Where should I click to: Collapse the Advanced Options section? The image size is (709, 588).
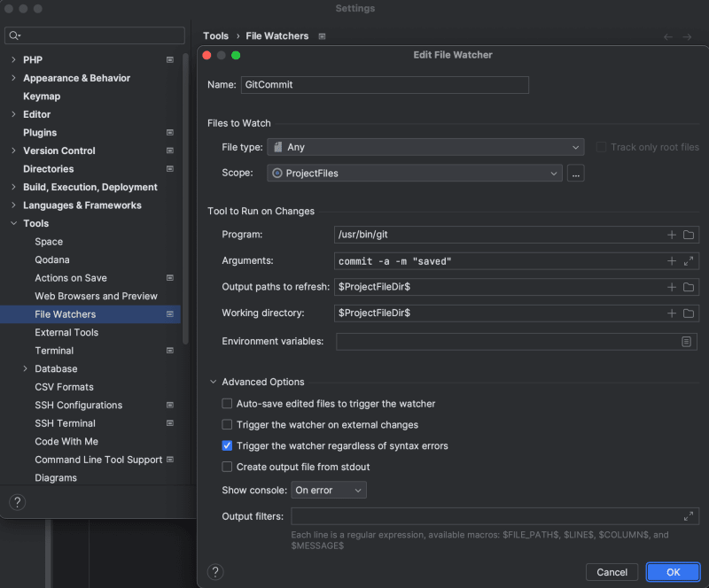click(x=213, y=382)
